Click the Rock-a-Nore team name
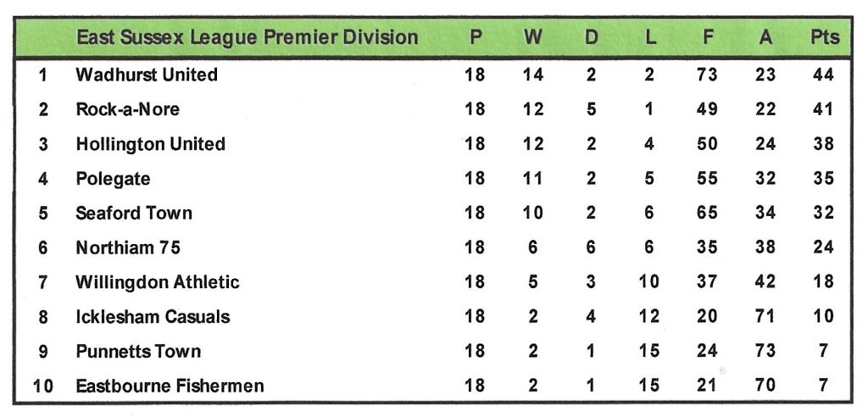The width and height of the screenshot is (868, 417). [127, 109]
